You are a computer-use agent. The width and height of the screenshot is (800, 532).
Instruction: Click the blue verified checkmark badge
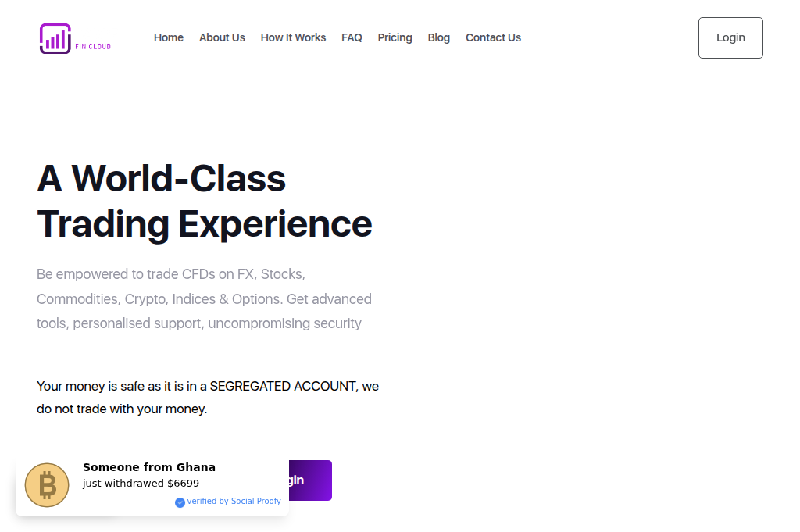pos(180,501)
